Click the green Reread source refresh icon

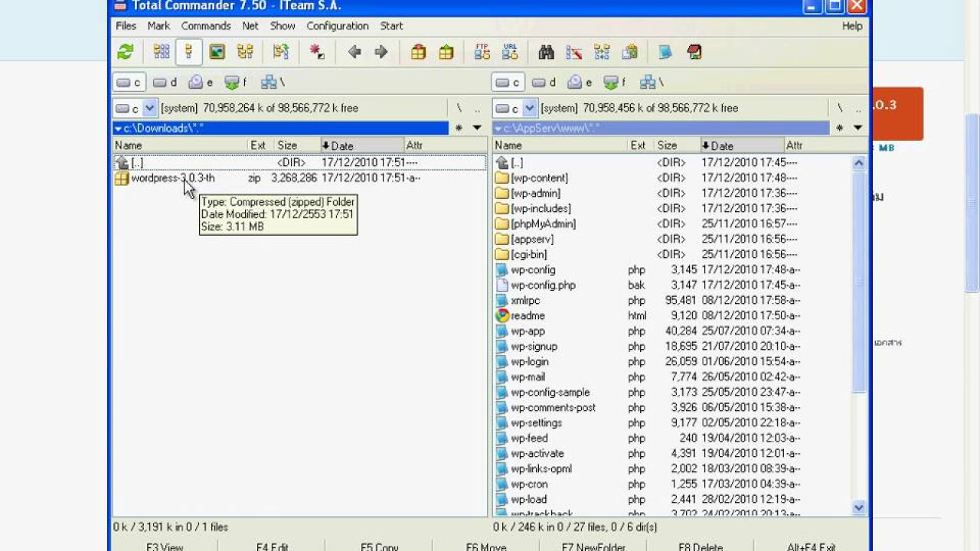click(x=126, y=52)
